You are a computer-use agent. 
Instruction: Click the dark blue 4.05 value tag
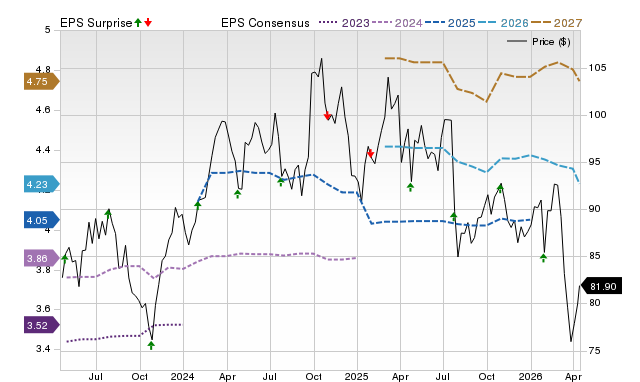[41, 220]
